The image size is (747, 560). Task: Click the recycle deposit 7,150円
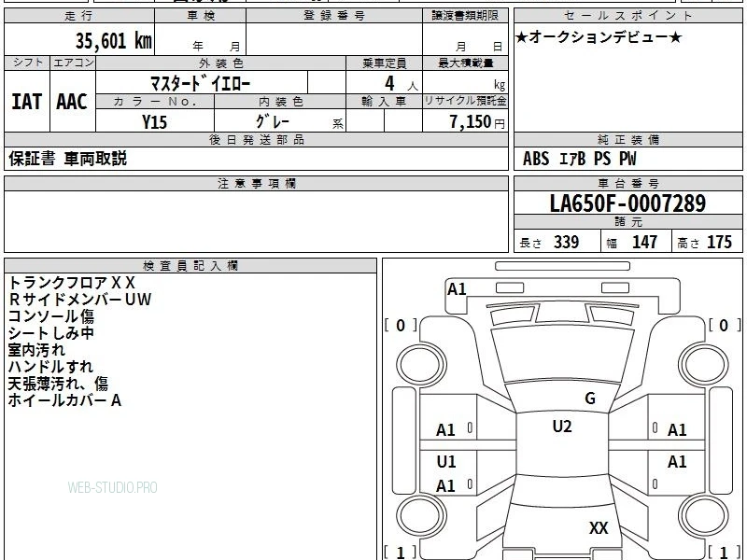477,122
